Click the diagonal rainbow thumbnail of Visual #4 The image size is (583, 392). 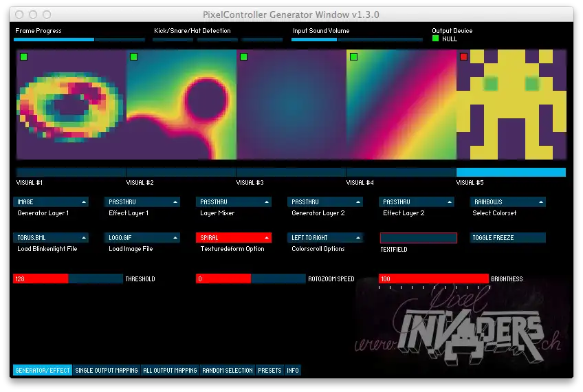[401, 105]
